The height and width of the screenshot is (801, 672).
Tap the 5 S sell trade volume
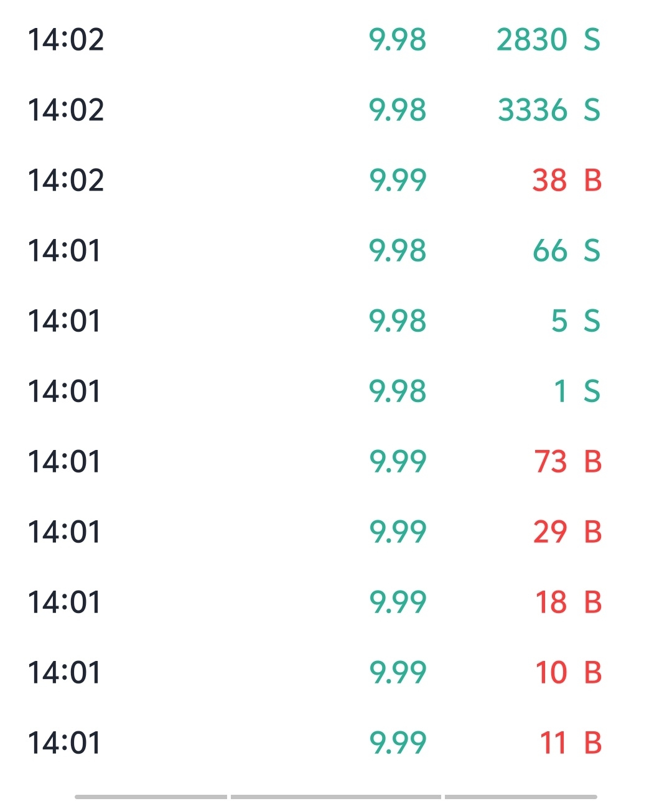click(559, 321)
